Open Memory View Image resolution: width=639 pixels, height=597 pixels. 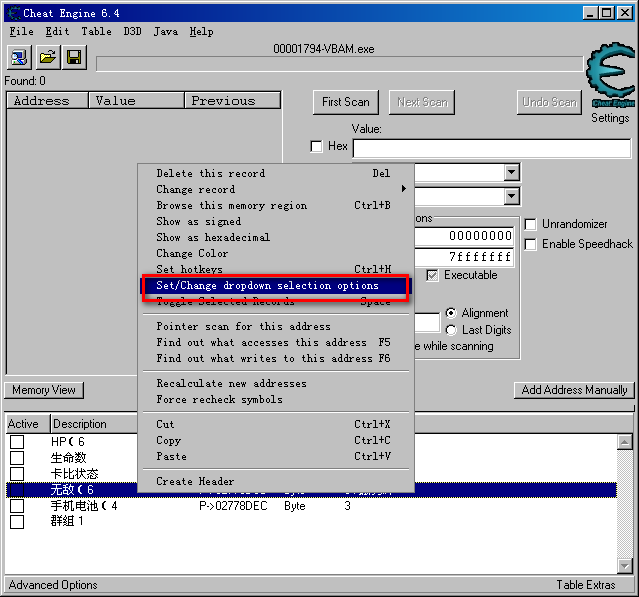coord(44,390)
